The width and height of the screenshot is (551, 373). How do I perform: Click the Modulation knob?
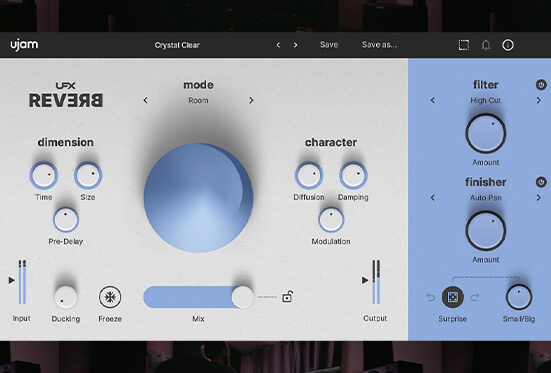coord(331,220)
